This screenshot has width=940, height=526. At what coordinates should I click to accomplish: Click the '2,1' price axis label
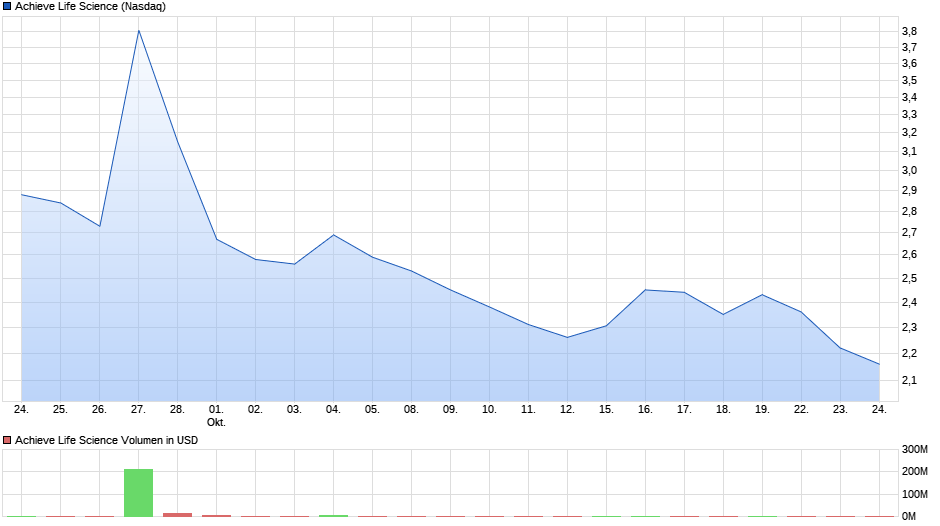(x=909, y=380)
